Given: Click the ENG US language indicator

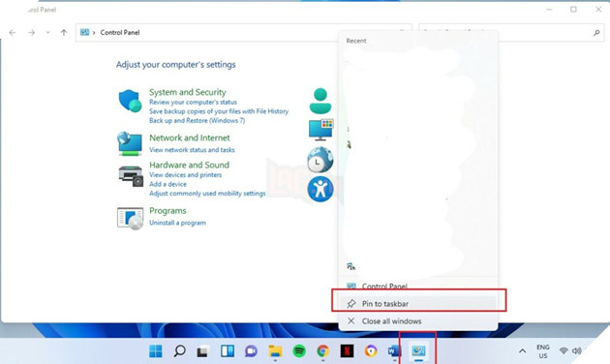Looking at the screenshot, I should tap(543, 351).
